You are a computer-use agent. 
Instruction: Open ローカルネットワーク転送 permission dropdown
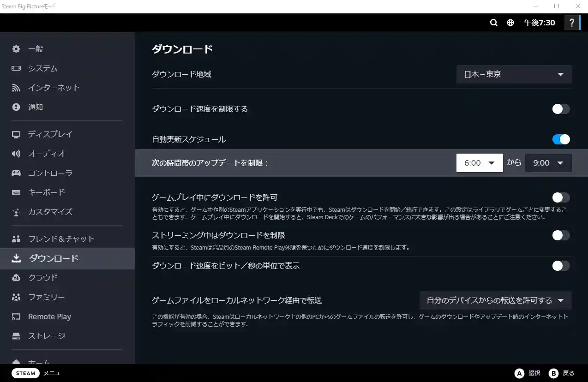[495, 300]
